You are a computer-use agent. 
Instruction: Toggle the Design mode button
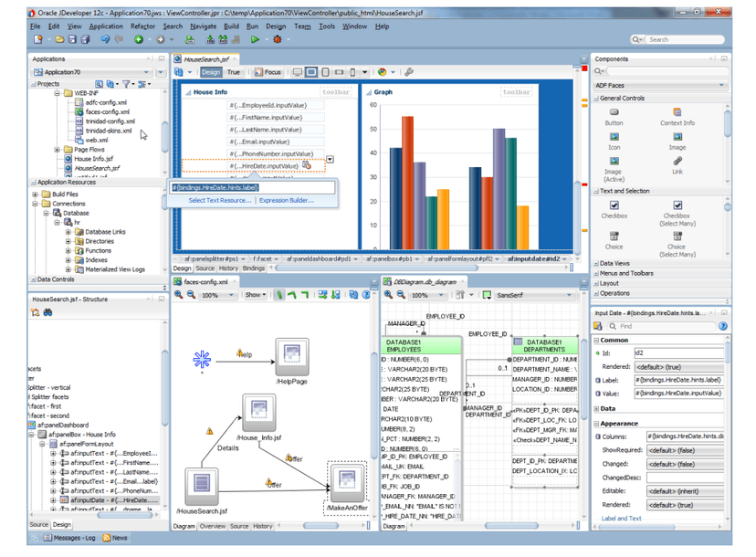pos(211,72)
